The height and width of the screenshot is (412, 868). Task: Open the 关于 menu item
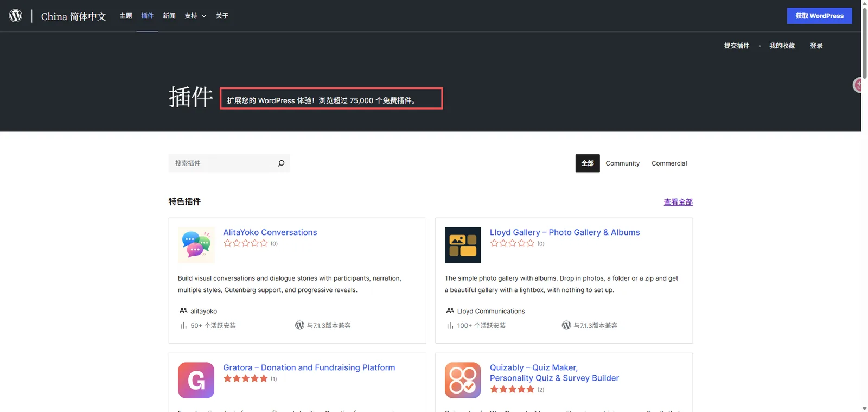tap(222, 16)
